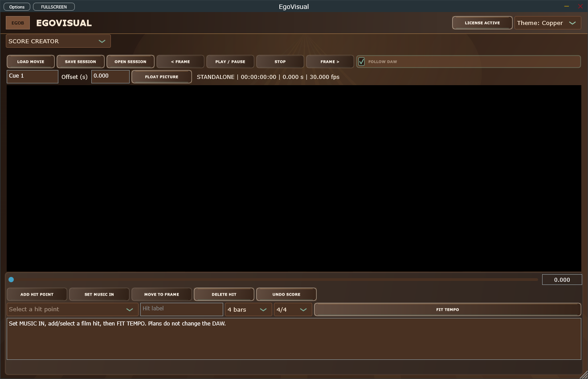Click the STANDALONE timecode status text
Screen dimensions: 588x379
tap(268, 77)
